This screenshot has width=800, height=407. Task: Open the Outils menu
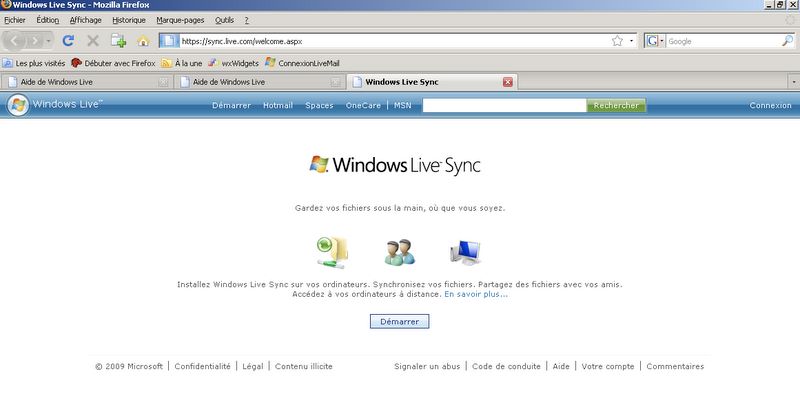[224, 20]
